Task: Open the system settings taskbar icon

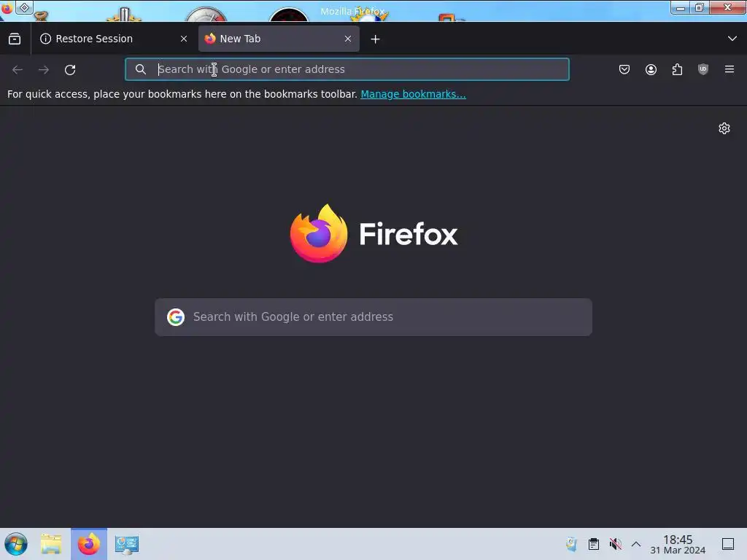Action: tap(127, 544)
